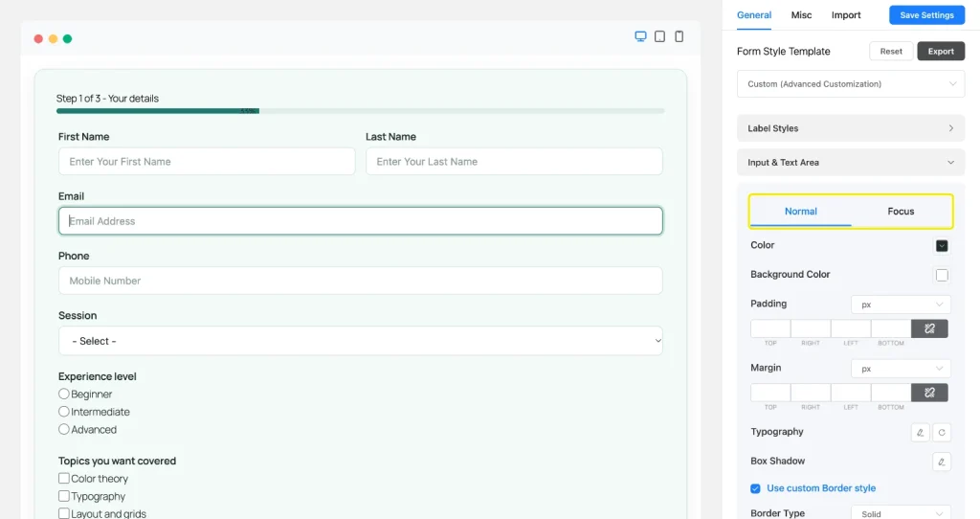This screenshot has height=519, width=980.
Task: Click Margin RIGHT value field
Action: pyautogui.click(x=811, y=393)
